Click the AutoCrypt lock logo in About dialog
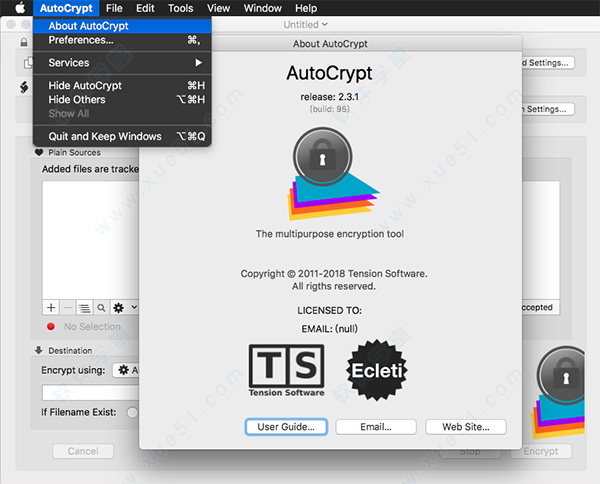600x484 pixels. point(333,174)
